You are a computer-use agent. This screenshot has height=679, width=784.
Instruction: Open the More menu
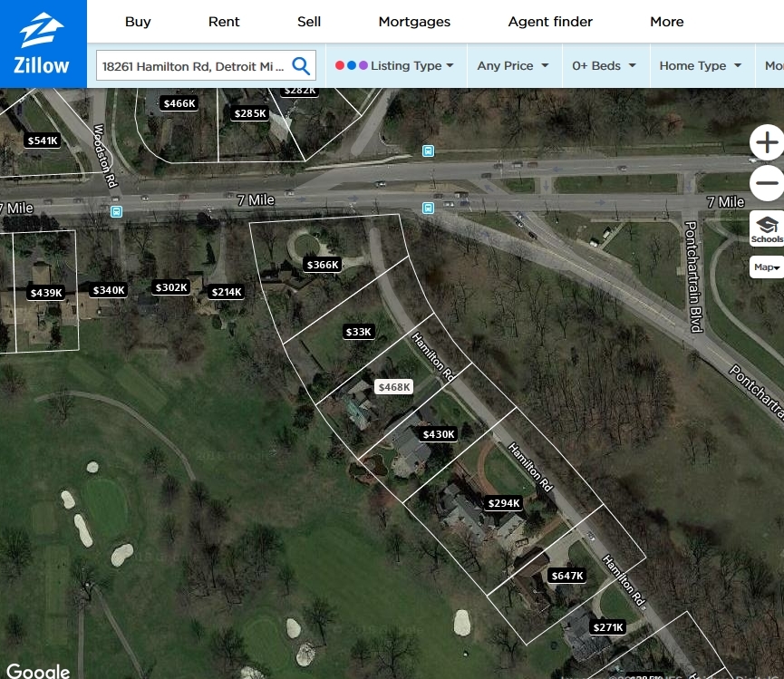coord(666,22)
